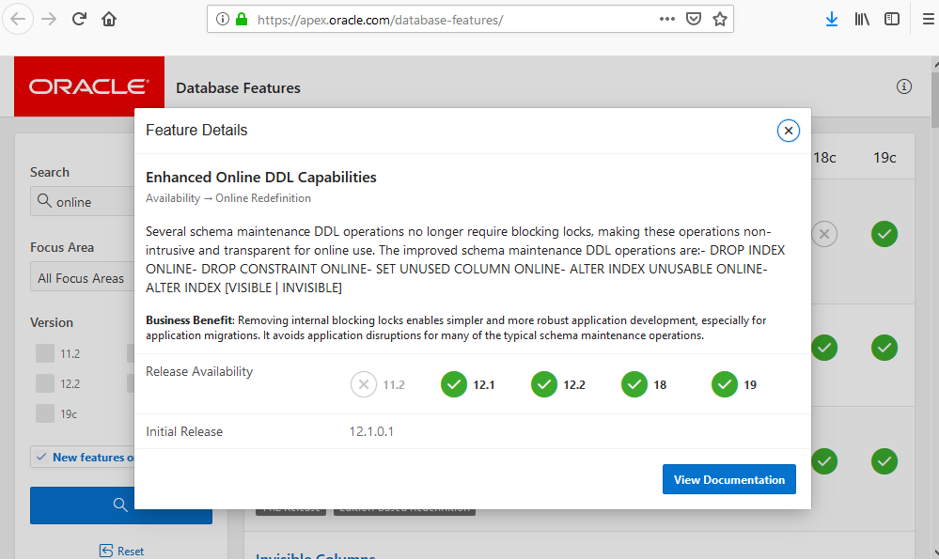Screen dimensions: 939x560
Task: Click the 'Business Benefit' bold label
Action: 189,320
